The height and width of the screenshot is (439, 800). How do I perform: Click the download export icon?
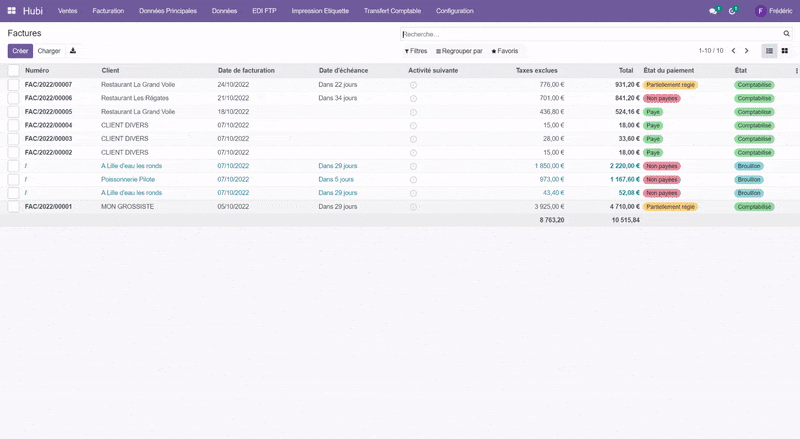tap(72, 51)
